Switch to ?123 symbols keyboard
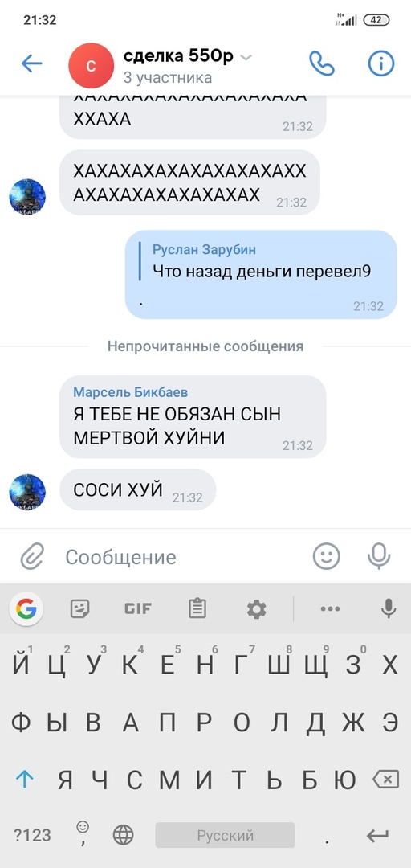Viewport: 411px width, 868px height. coord(32,835)
